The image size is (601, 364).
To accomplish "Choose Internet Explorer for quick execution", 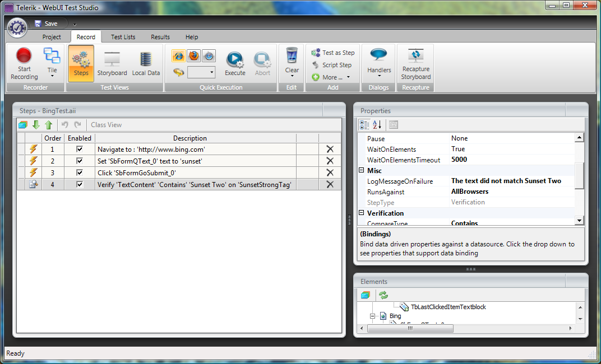I will pyautogui.click(x=178, y=56).
